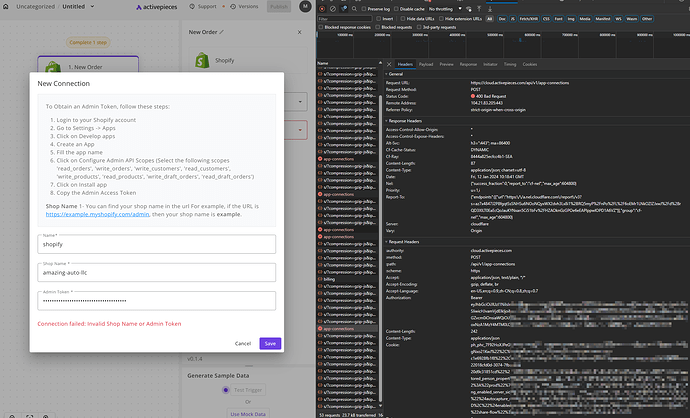Switch to the Cookies tab
This screenshot has height=418, width=690.
pyautogui.click(x=529, y=64)
